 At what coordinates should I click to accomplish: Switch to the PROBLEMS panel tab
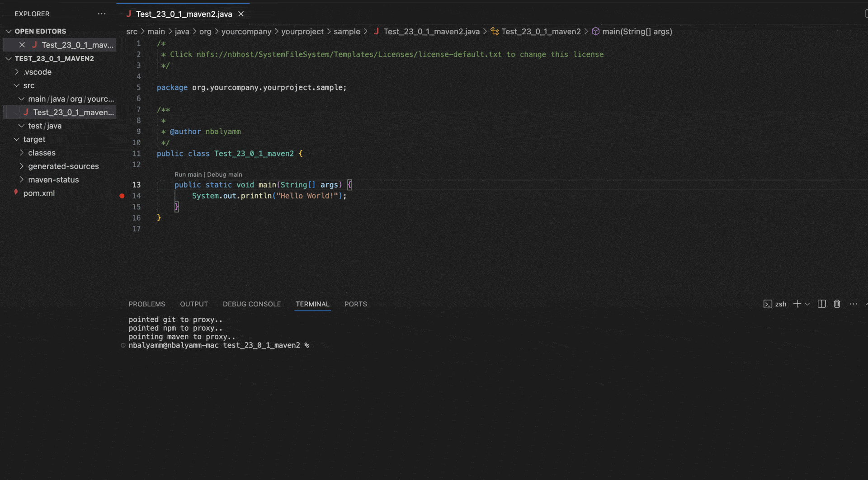(147, 304)
